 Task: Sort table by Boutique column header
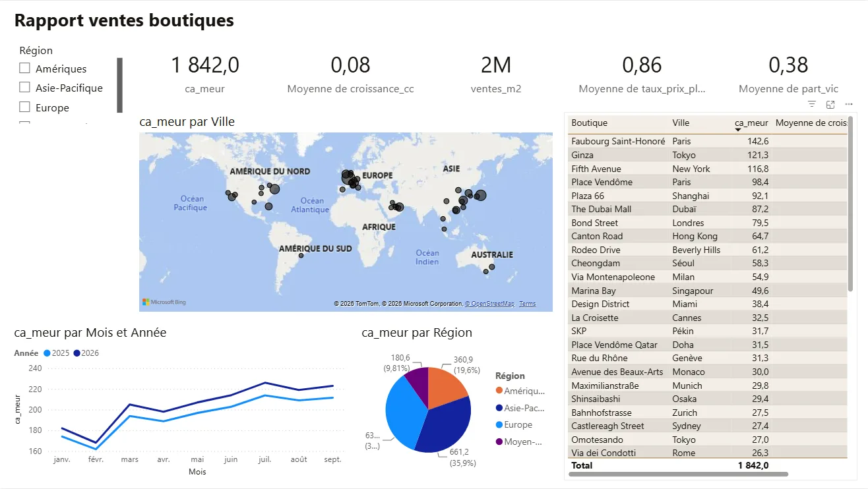point(590,123)
